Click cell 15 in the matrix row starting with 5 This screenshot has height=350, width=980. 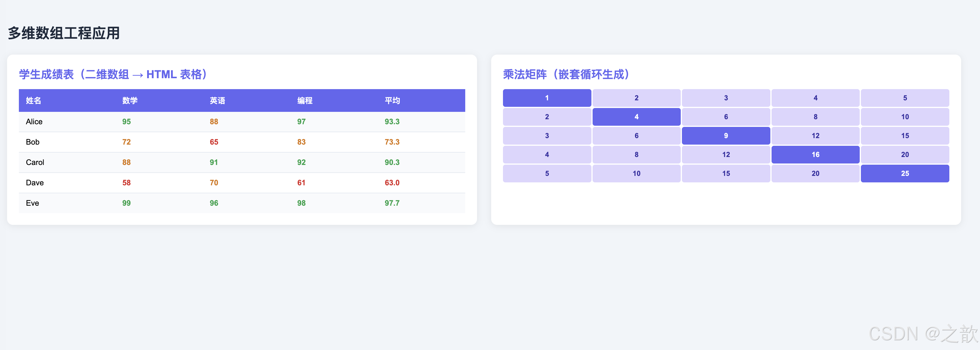pos(726,174)
